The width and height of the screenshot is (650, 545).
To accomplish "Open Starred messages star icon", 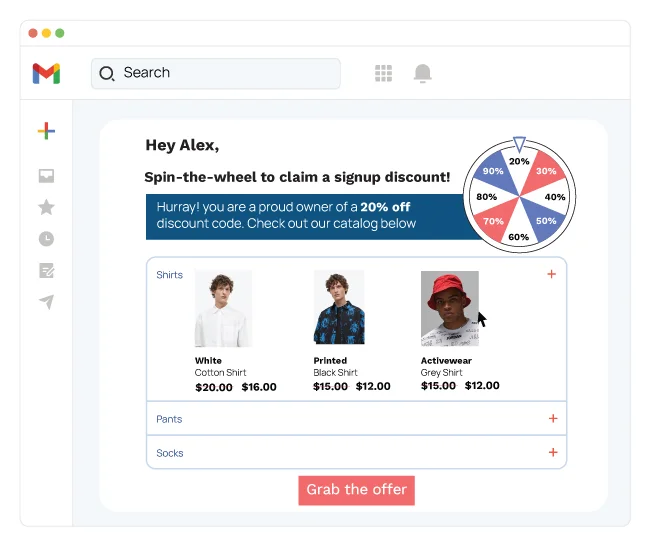I will click(46, 207).
